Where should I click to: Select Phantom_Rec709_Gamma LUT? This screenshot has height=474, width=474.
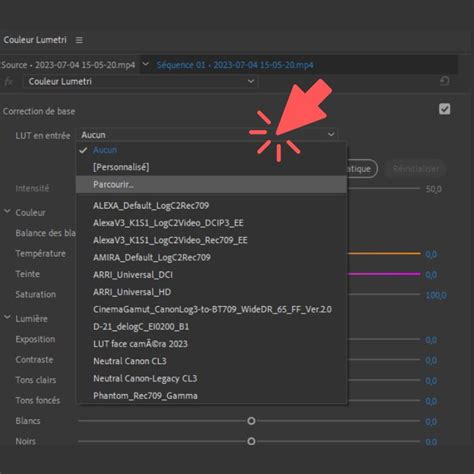[x=211, y=396]
